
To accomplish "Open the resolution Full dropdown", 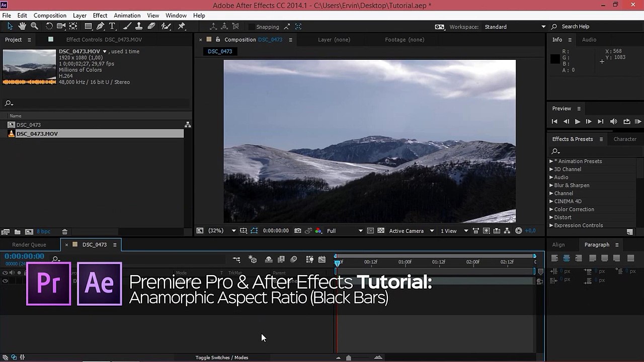I will 345,231.
